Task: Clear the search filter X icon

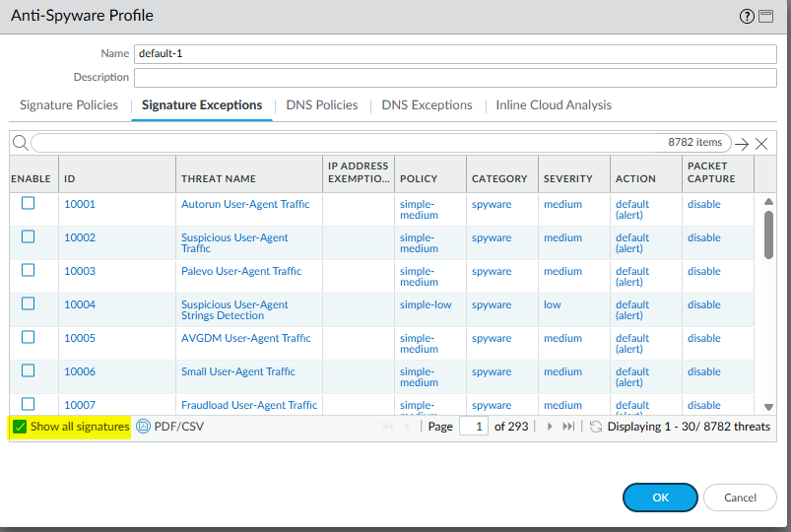Action: 761,144
